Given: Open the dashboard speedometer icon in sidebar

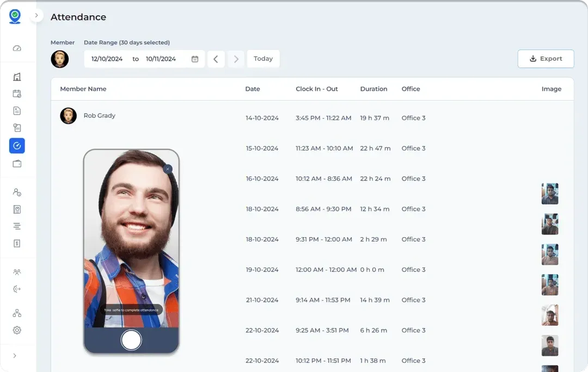Looking at the screenshot, I should tap(17, 48).
